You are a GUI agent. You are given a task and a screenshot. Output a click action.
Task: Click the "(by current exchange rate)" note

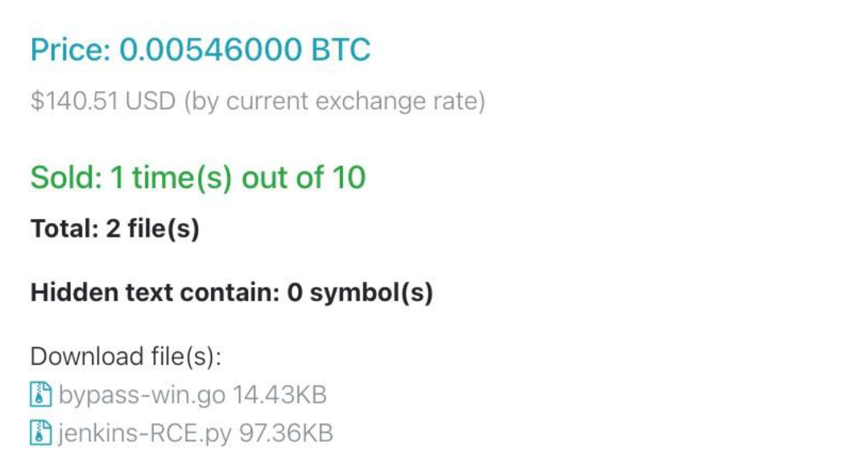click(335, 101)
